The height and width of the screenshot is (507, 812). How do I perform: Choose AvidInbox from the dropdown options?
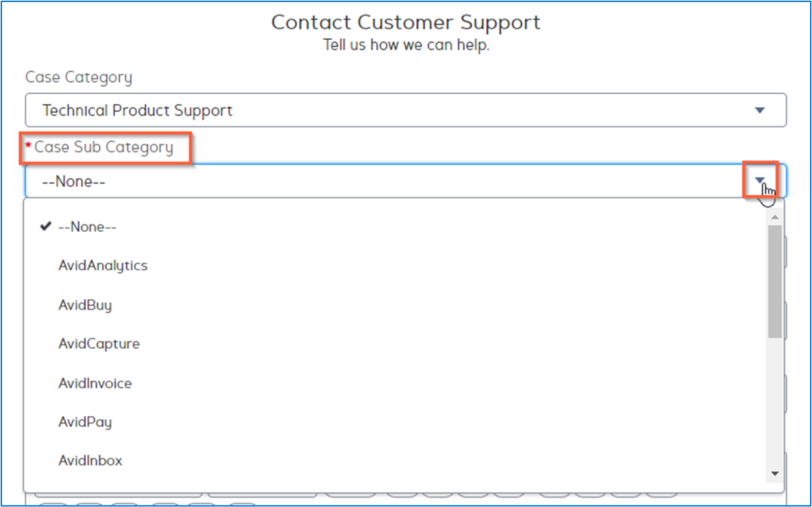[89, 460]
